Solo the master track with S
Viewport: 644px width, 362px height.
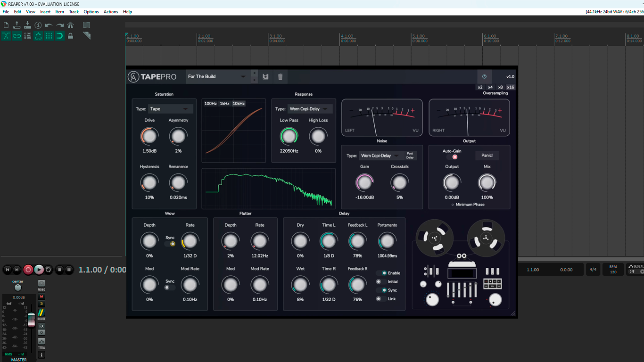[41, 304]
